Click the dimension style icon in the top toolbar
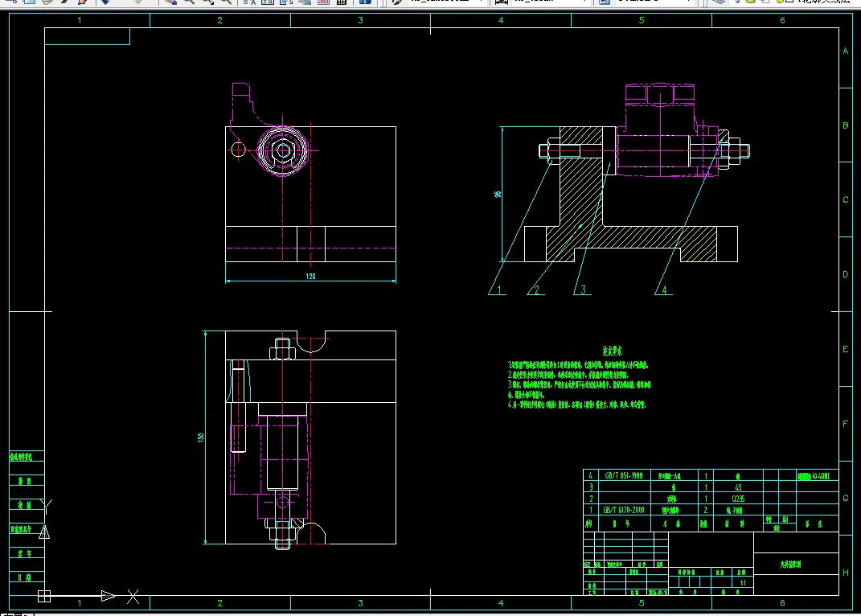This screenshot has width=861, height=616. click(x=502, y=2)
